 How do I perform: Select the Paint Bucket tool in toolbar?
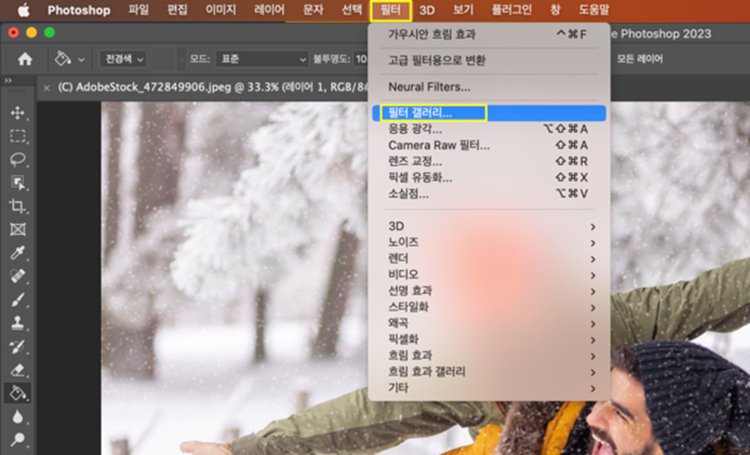[x=18, y=393]
